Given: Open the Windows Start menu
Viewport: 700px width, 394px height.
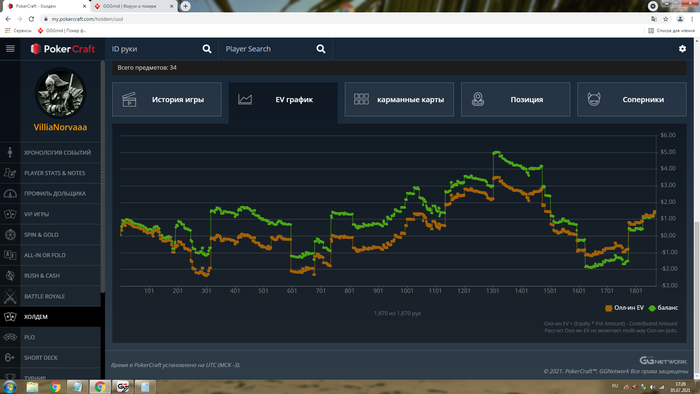Looking at the screenshot, I should point(10,386).
